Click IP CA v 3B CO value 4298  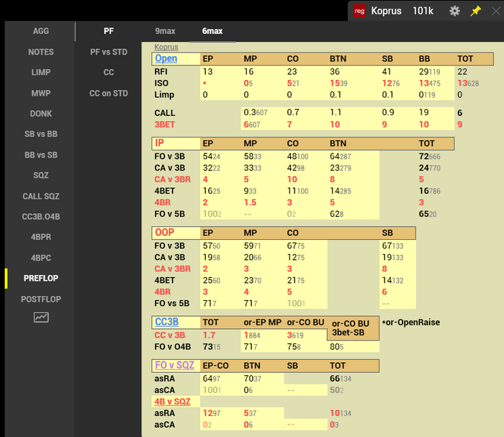(x=296, y=168)
